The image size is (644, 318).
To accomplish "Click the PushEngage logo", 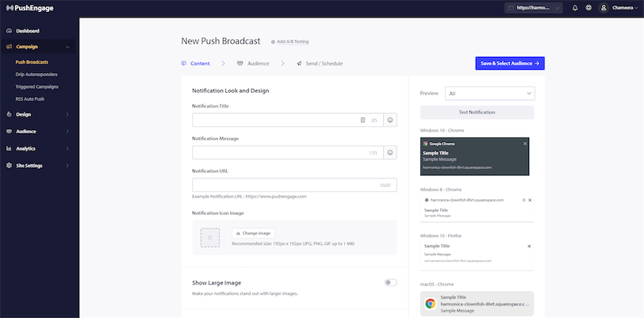I will point(30,8).
